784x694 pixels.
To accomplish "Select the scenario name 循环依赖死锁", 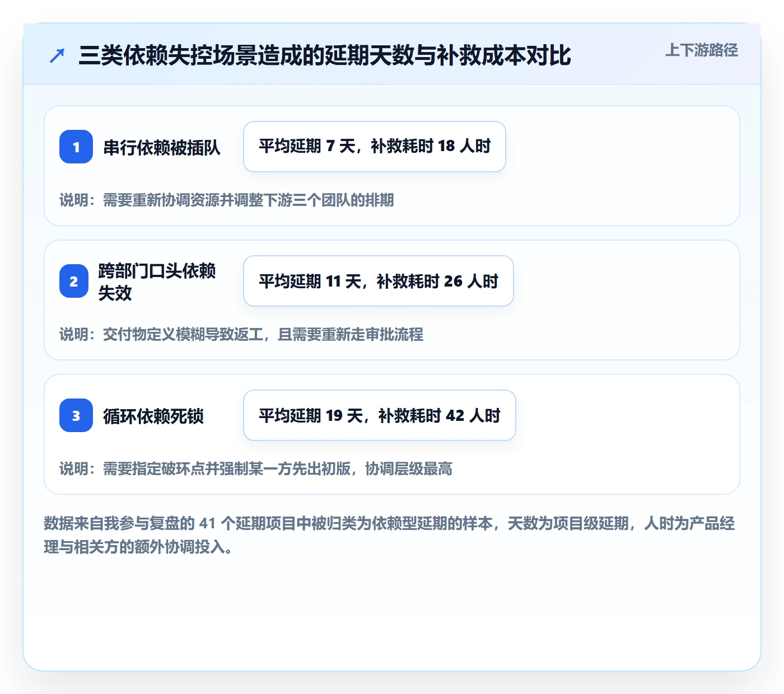I will (153, 416).
